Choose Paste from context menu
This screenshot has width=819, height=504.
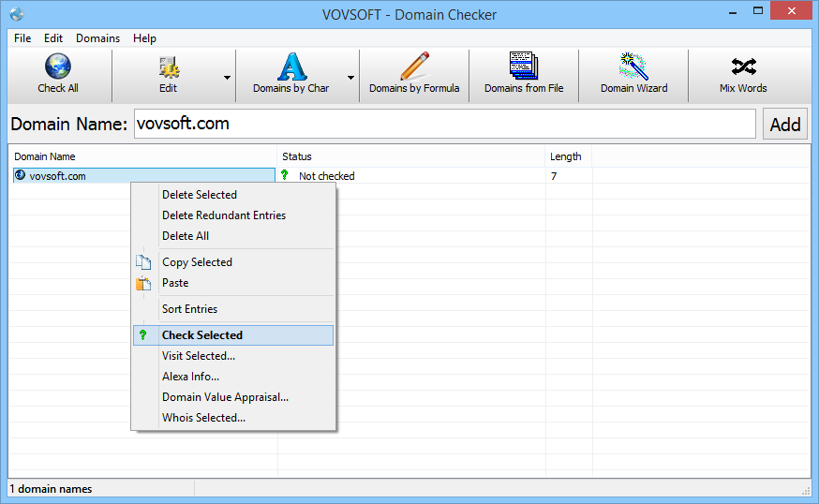pos(233,283)
